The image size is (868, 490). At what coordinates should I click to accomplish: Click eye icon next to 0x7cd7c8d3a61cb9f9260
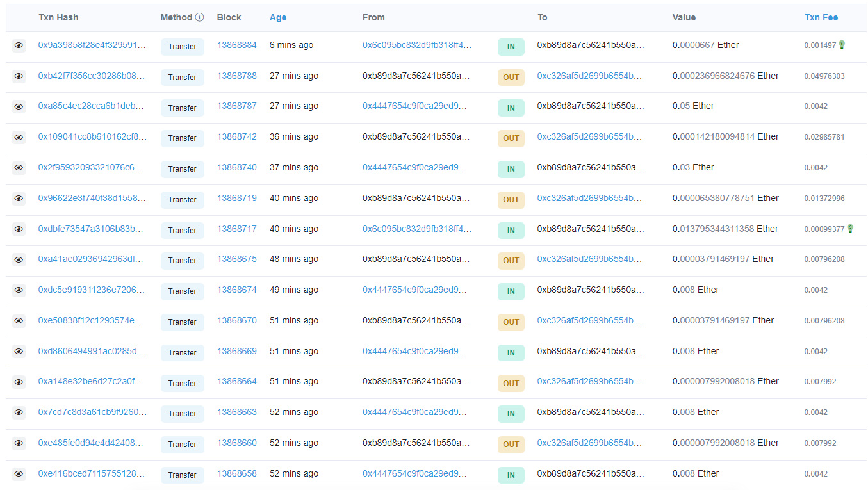19,412
